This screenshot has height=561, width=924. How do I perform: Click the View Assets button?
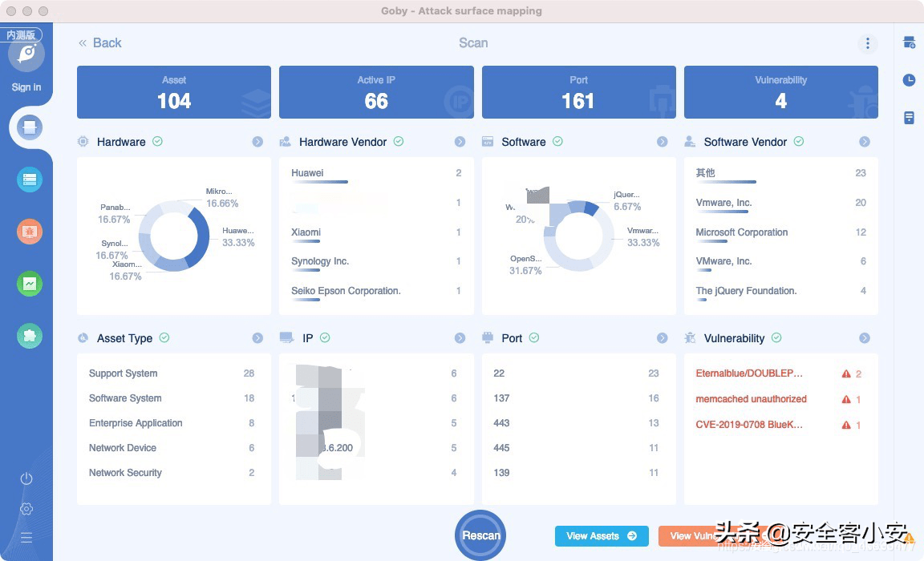[601, 536]
